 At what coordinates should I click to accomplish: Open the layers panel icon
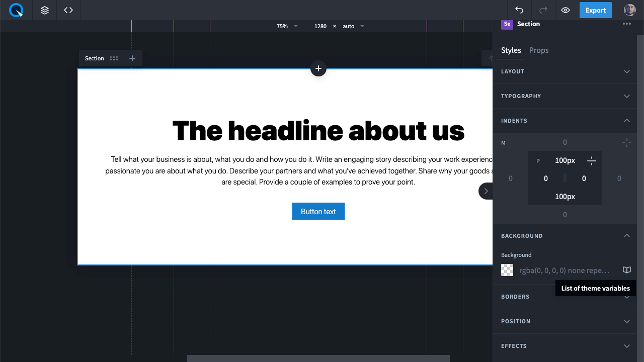tap(45, 10)
